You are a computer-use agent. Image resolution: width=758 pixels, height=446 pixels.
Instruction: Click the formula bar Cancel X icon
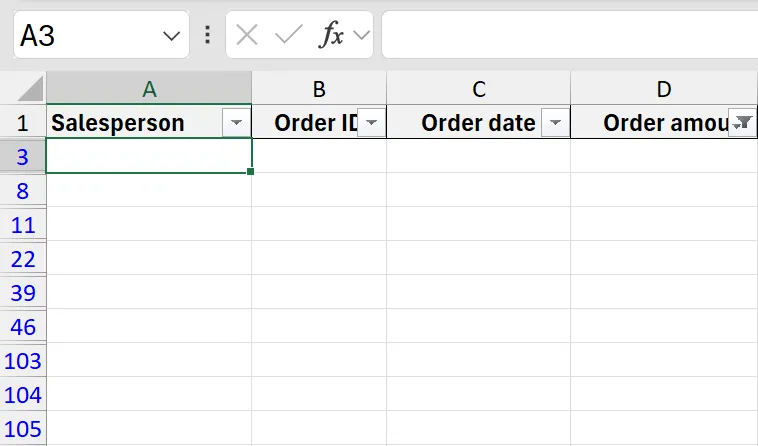247,36
